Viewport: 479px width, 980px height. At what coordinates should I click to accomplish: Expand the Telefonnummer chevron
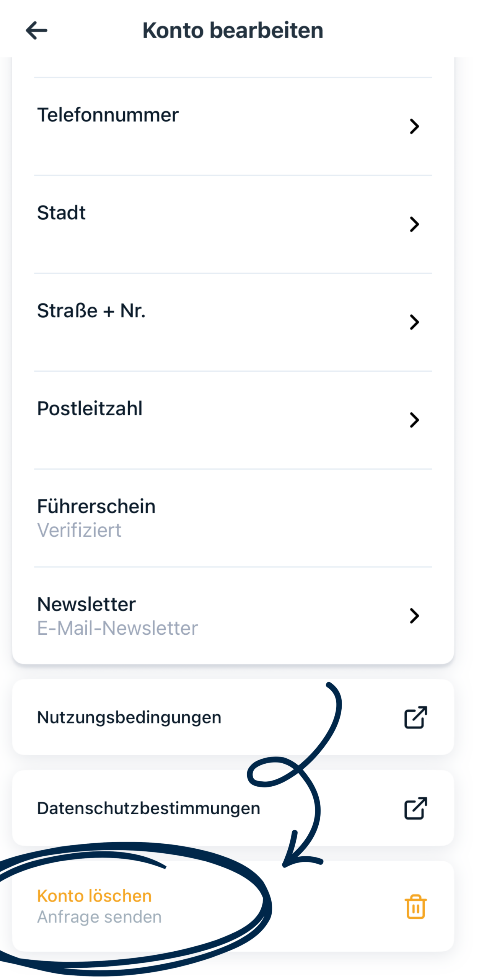point(414,126)
